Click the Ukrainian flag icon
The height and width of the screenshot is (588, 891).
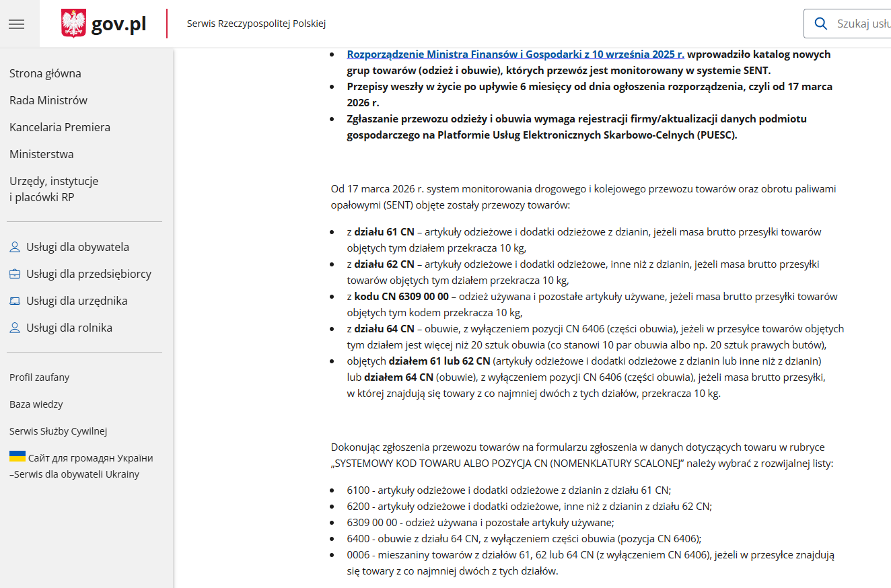coord(17,457)
